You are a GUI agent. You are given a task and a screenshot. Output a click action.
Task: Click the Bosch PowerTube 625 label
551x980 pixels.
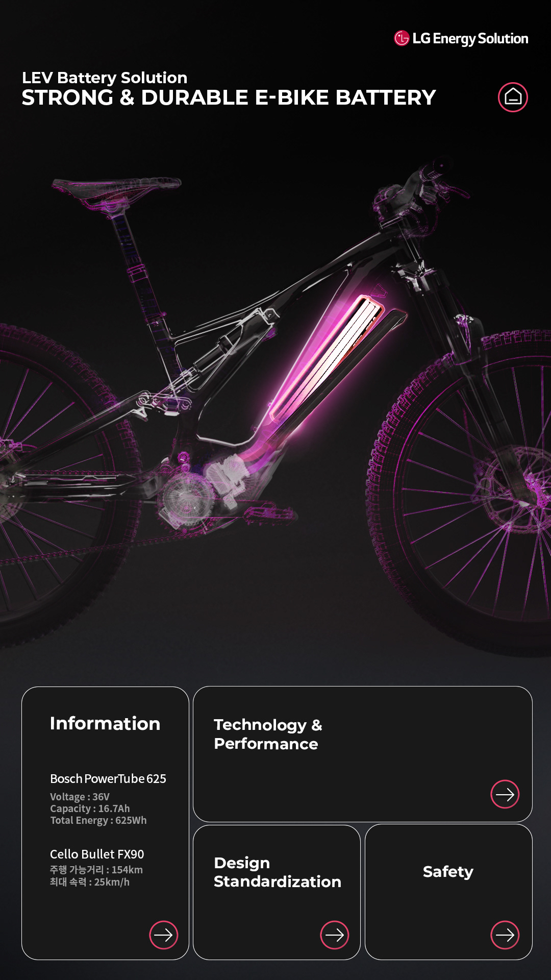pos(108,778)
